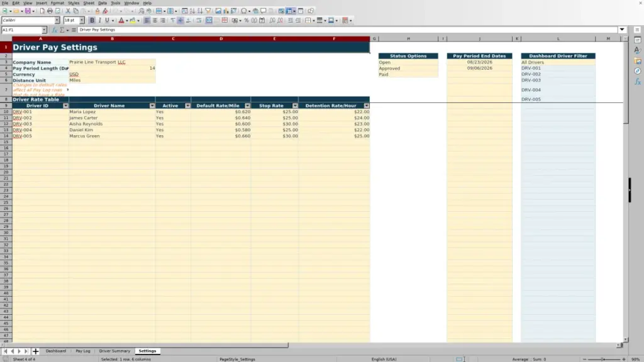This screenshot has width=644, height=362.
Task: Click the Sort Descending icon
Action: click(x=200, y=11)
